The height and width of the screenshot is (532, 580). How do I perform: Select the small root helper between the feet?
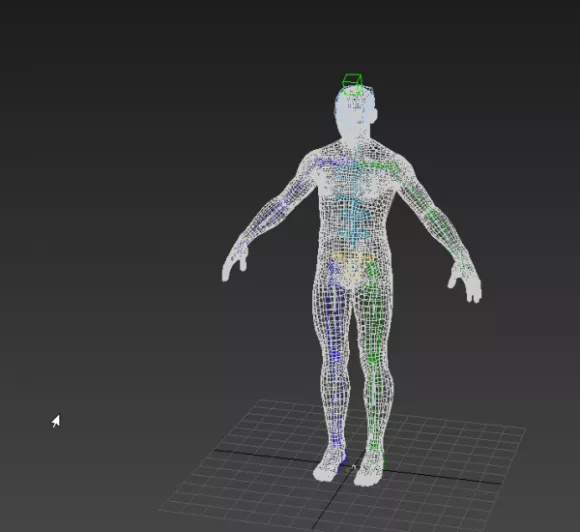[352, 469]
